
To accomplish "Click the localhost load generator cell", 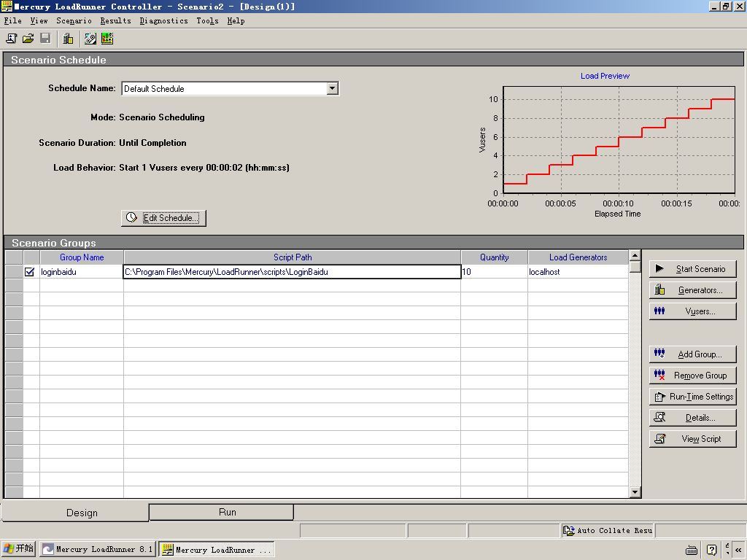I will point(578,272).
